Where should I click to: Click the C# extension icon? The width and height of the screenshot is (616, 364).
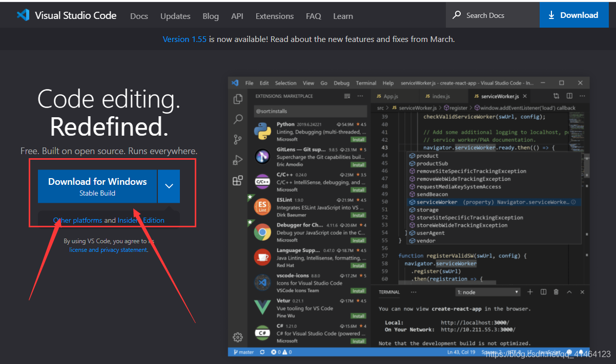tap(262, 333)
